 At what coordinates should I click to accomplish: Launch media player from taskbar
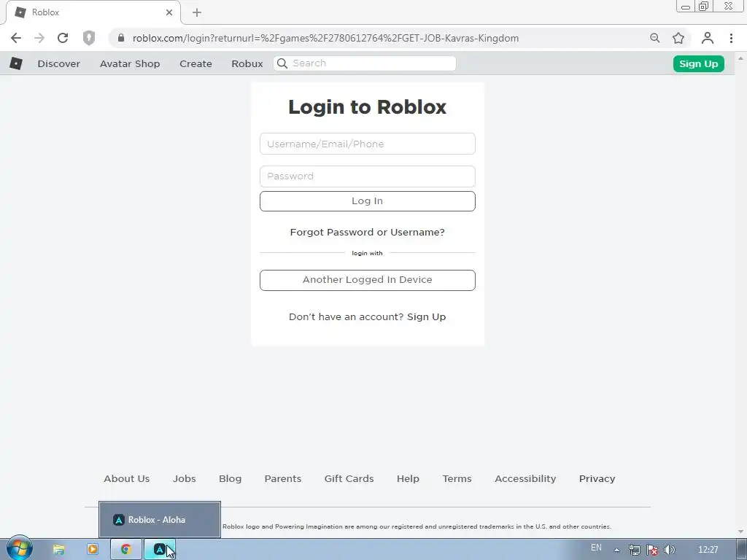(93, 550)
